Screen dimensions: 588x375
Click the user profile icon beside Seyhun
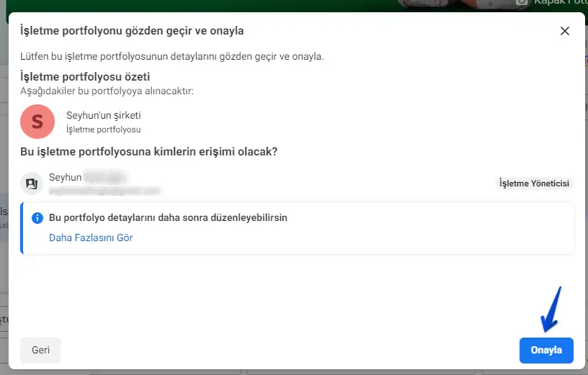[x=32, y=184]
